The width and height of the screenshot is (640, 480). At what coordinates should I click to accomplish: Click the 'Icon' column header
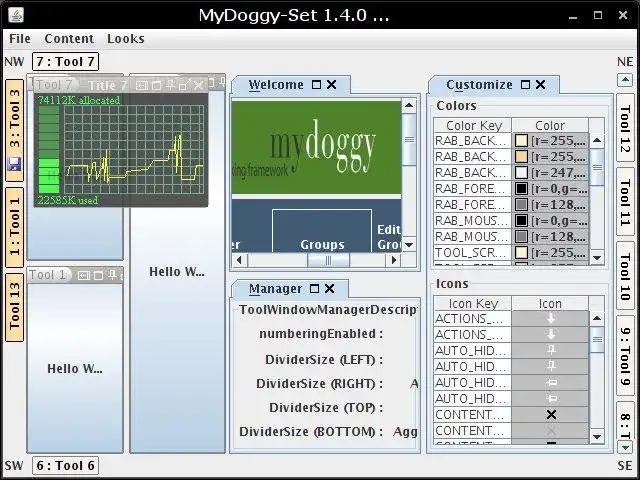[550, 304]
